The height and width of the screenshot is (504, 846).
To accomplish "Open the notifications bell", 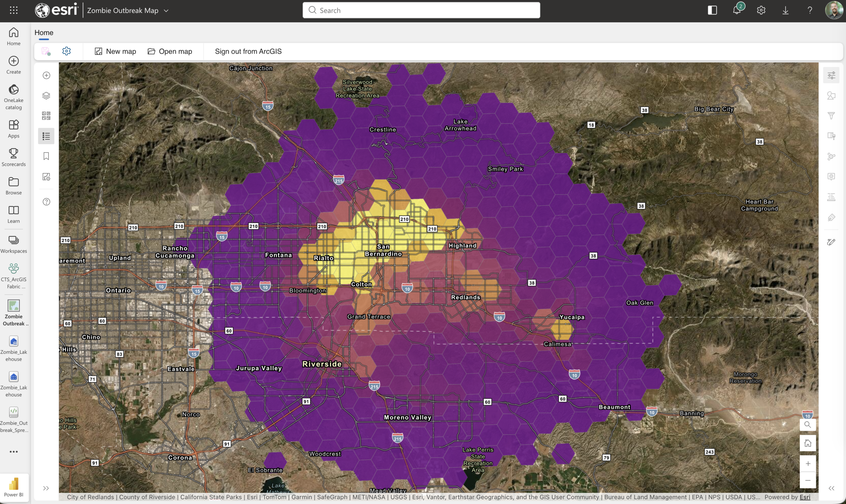I will coord(737,10).
